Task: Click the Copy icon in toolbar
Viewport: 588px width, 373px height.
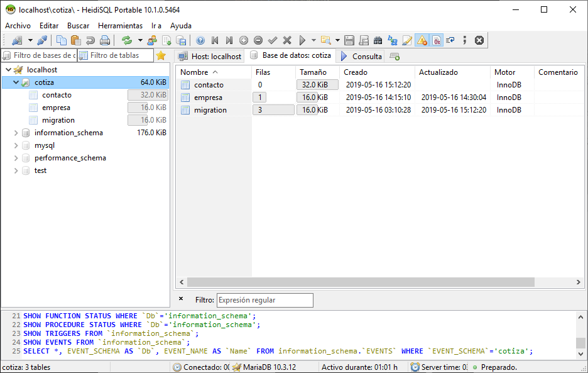Action: 61,40
